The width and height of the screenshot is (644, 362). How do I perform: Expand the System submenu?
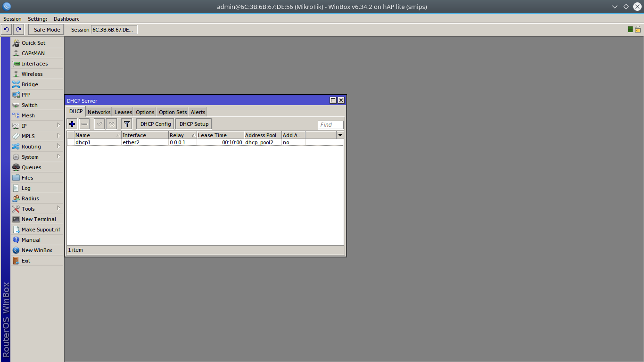(x=37, y=157)
